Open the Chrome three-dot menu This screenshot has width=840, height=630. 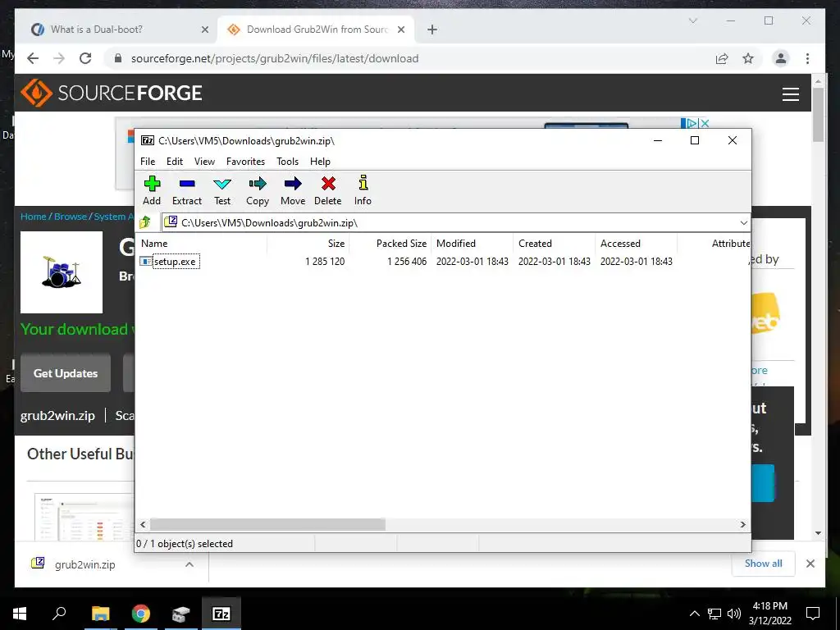(807, 58)
